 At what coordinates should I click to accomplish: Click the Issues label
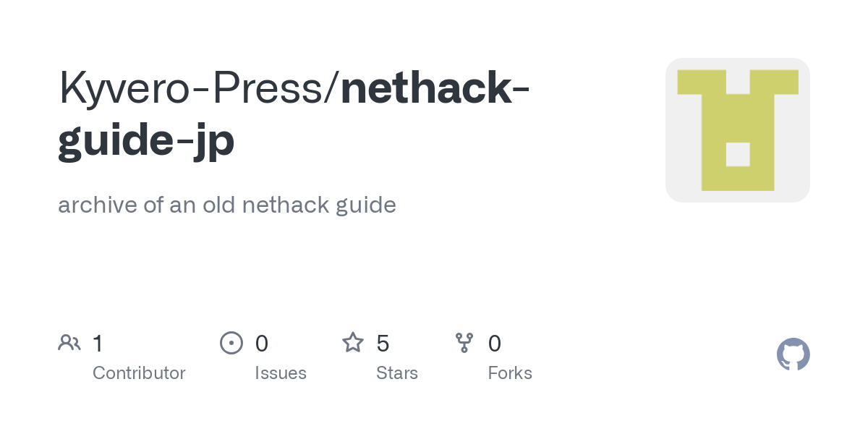point(281,373)
